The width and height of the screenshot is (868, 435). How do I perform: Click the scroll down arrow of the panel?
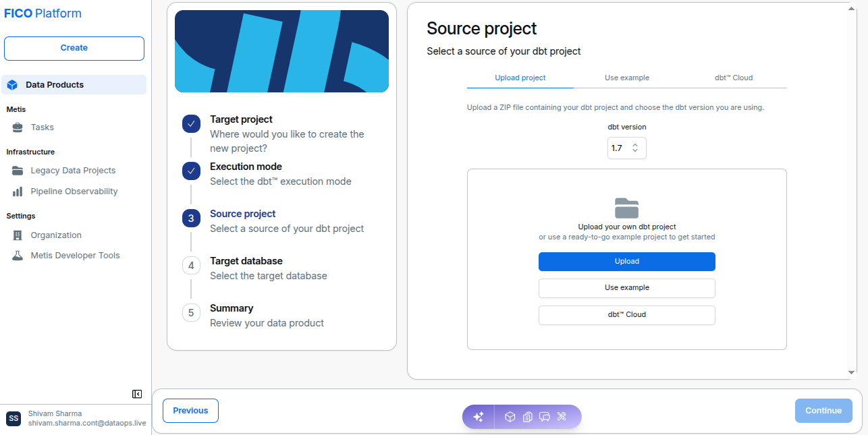click(852, 372)
